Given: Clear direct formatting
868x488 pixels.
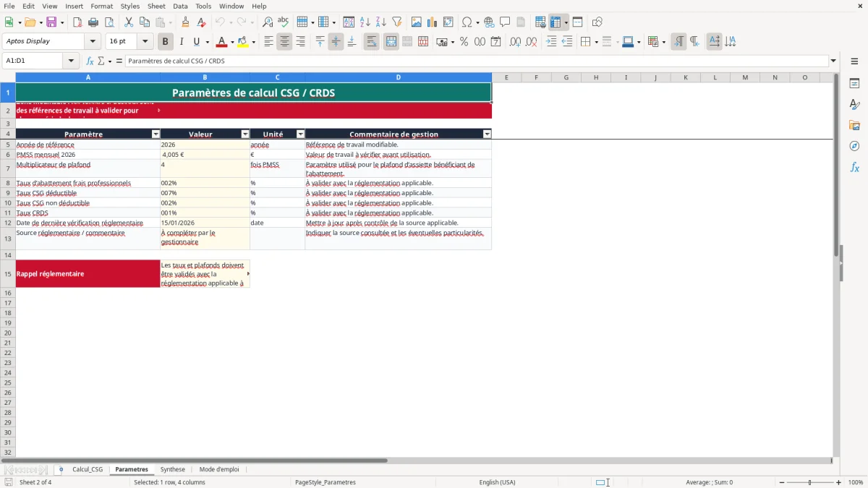Looking at the screenshot, I should [x=202, y=22].
